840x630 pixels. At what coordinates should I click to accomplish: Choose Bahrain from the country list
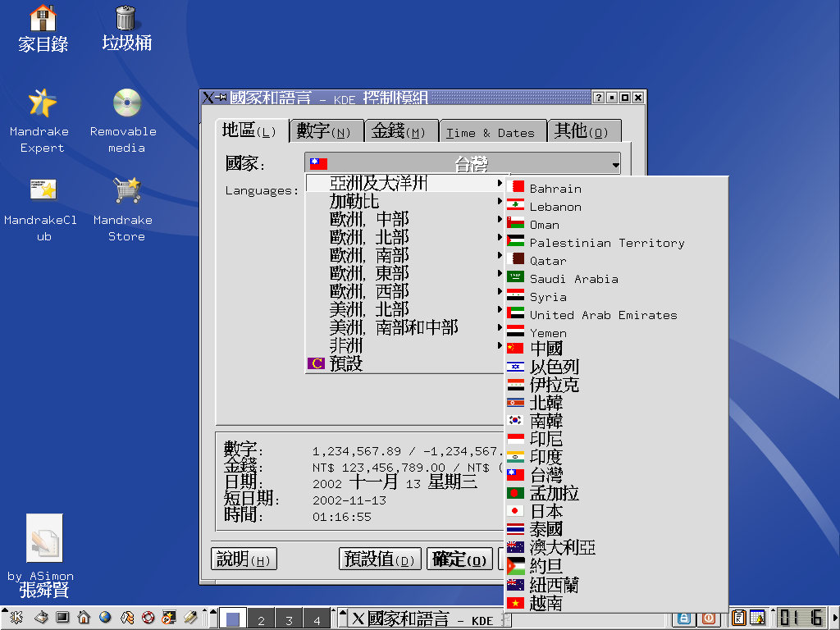[616, 188]
